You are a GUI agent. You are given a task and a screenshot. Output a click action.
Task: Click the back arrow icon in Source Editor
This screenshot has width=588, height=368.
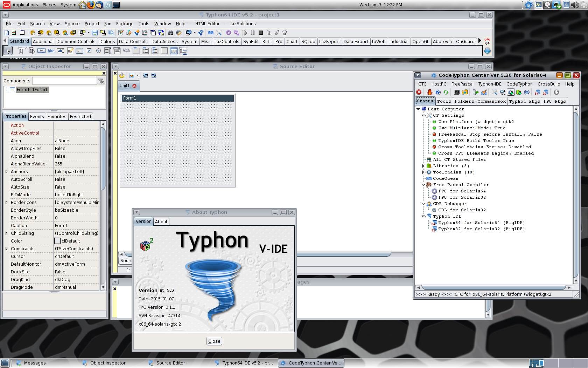coord(145,75)
